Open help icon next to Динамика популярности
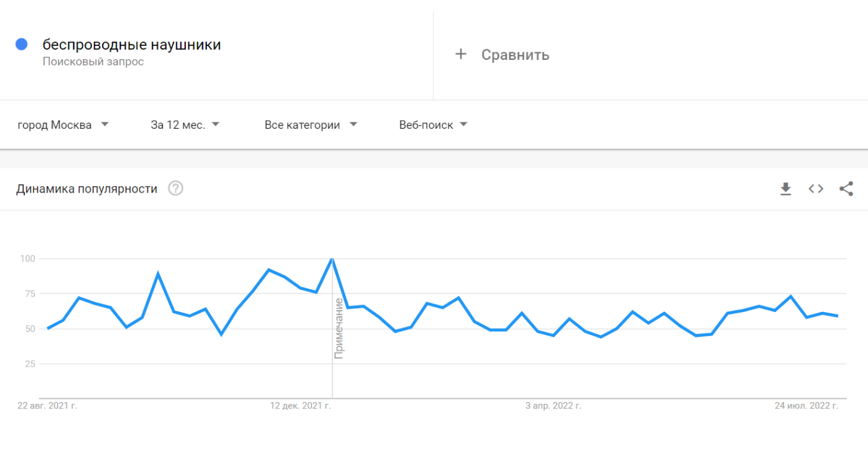Viewport: 868px width, 460px height. [x=176, y=188]
